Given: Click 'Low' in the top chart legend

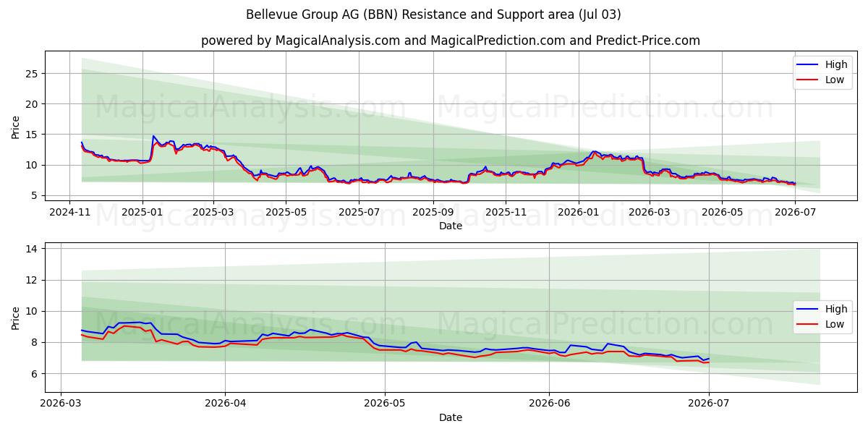Looking at the screenshot, I should coord(835,80).
